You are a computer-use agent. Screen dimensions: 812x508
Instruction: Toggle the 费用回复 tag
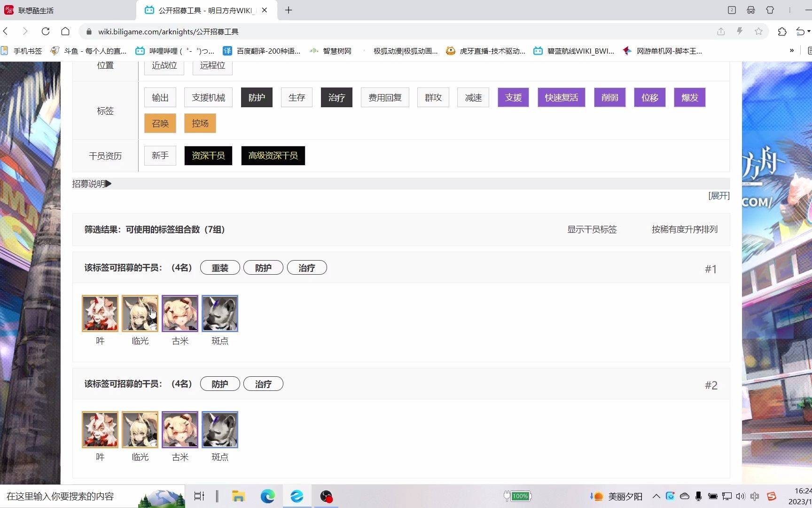tap(385, 97)
